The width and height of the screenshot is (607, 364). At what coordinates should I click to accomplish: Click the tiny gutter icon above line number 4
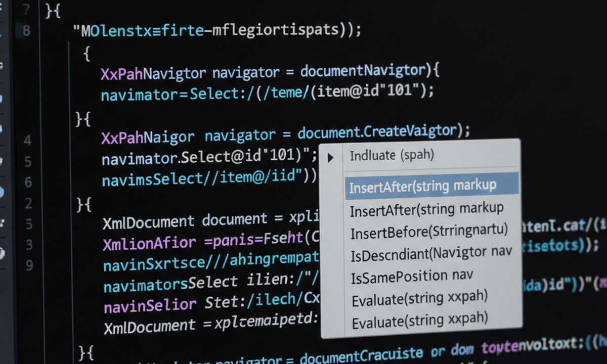point(23,121)
